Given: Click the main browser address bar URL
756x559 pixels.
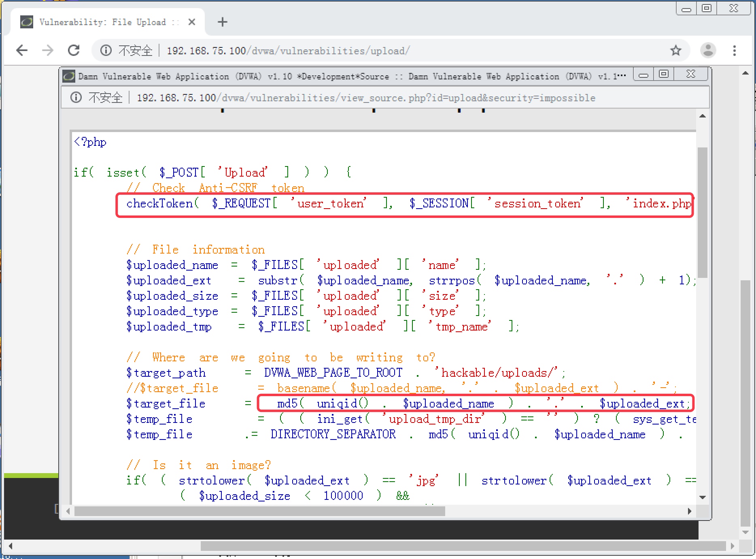Looking at the screenshot, I should click(288, 51).
